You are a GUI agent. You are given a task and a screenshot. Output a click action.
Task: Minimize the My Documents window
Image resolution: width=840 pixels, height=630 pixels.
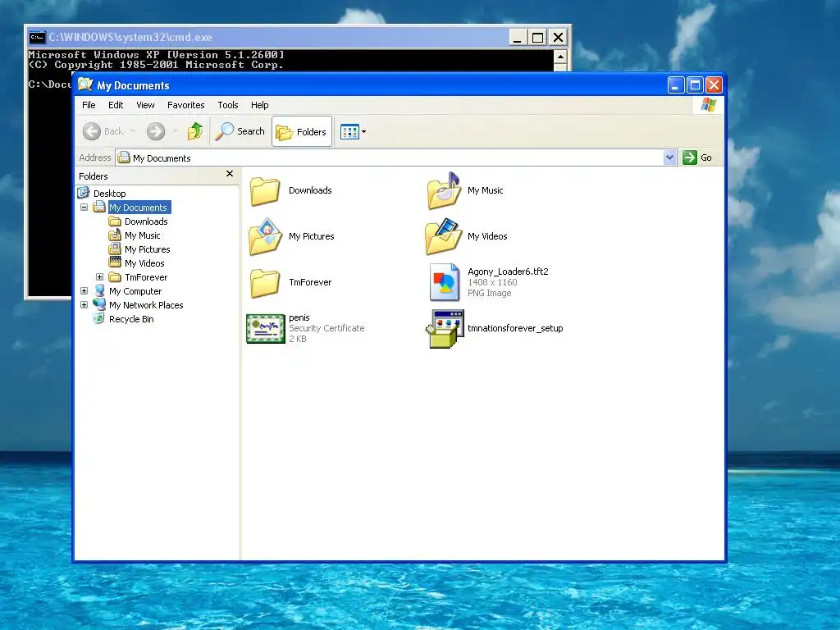point(676,85)
